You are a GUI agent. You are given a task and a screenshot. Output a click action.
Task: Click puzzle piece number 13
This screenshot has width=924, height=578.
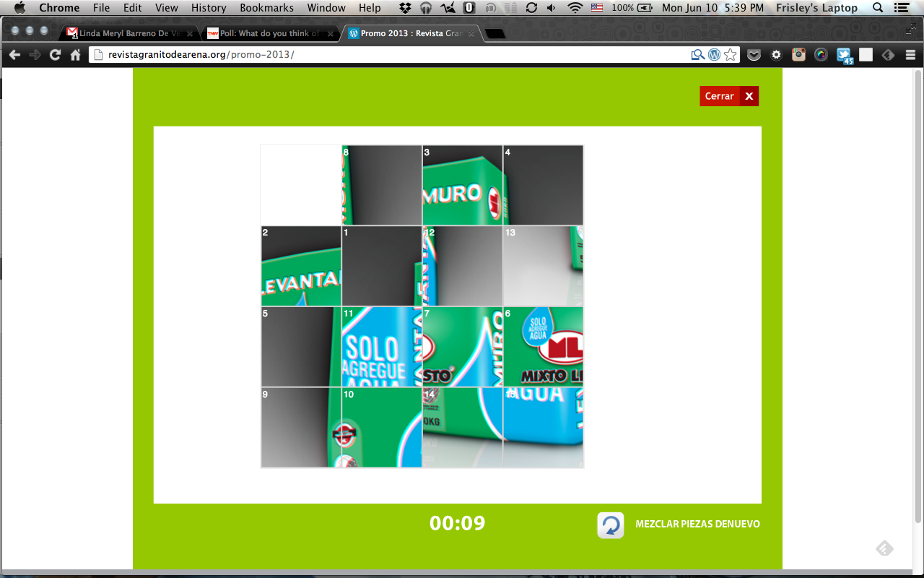coord(544,266)
